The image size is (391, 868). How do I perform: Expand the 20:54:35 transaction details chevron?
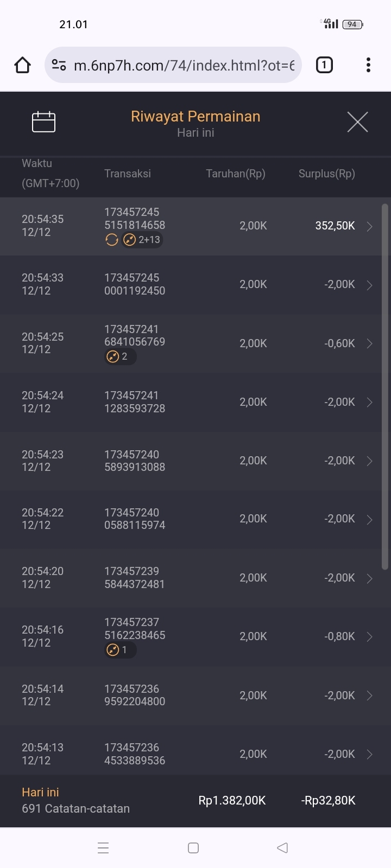pyautogui.click(x=369, y=226)
